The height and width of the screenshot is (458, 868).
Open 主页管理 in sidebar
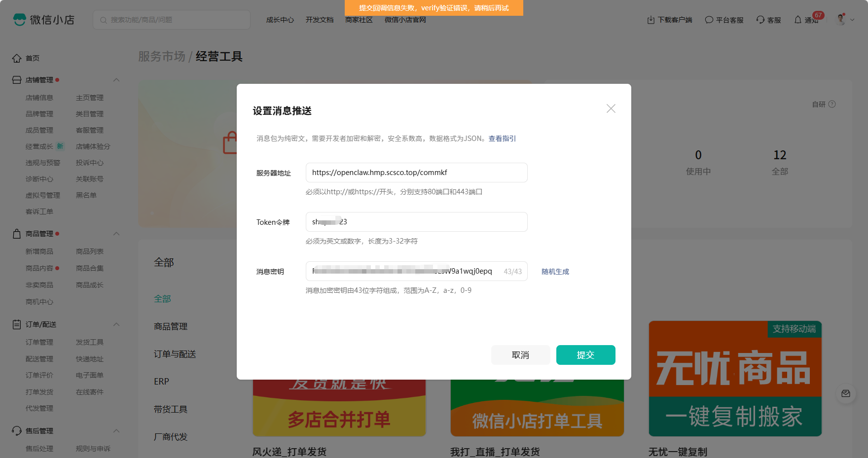pos(90,98)
